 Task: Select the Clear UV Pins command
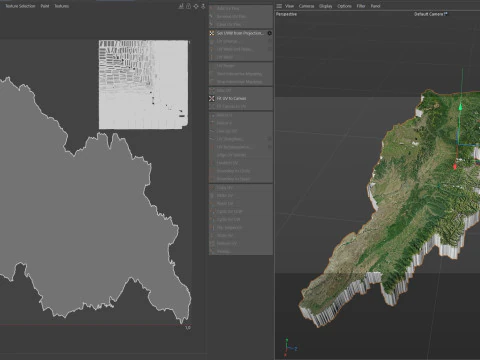point(240,24)
